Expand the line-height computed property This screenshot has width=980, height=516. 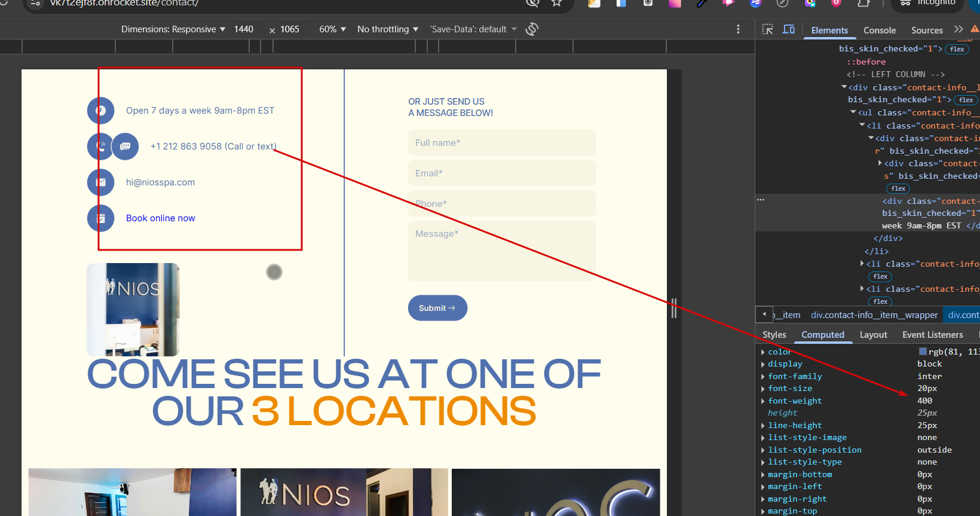[x=763, y=426]
